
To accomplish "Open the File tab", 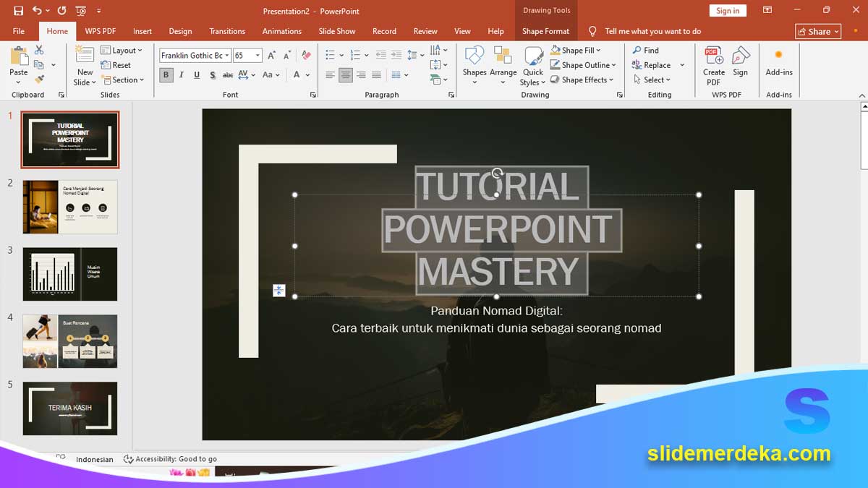I will [x=19, y=31].
